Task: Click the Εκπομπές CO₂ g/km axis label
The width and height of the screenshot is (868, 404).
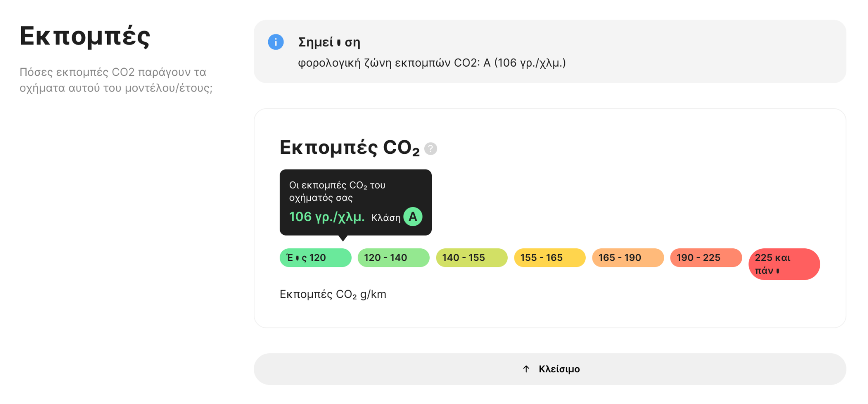Action: [x=333, y=294]
